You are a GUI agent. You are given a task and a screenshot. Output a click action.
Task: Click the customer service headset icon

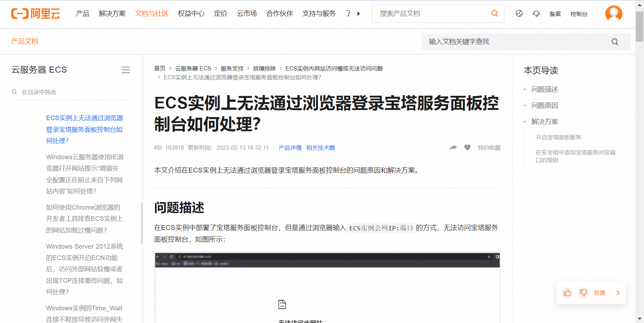[x=536, y=13]
